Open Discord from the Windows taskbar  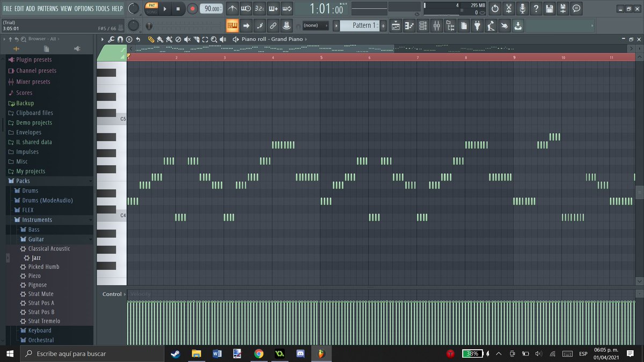[x=301, y=353]
